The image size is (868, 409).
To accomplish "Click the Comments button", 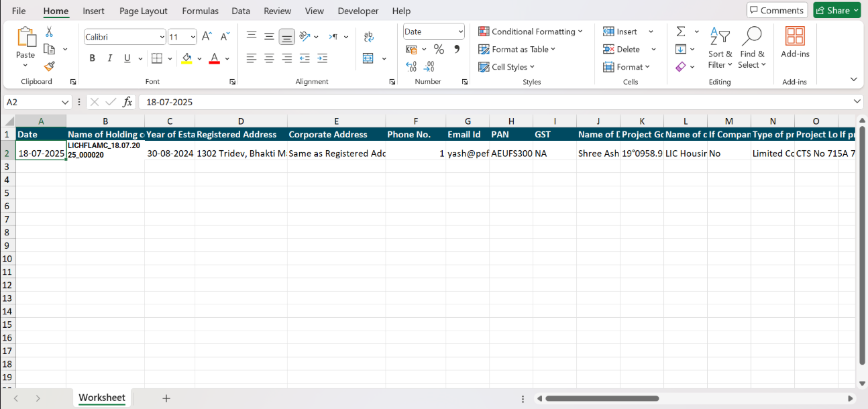I will pos(777,10).
